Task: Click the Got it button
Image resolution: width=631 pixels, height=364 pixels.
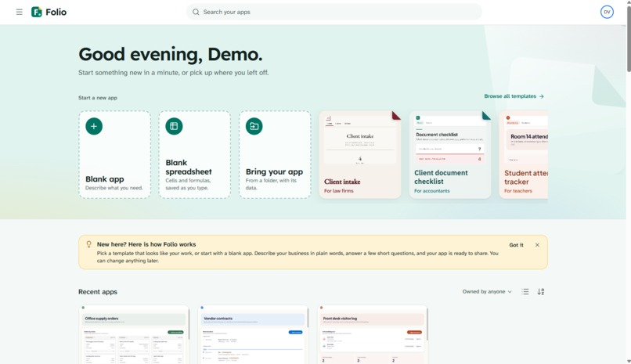Action: [x=517, y=245]
